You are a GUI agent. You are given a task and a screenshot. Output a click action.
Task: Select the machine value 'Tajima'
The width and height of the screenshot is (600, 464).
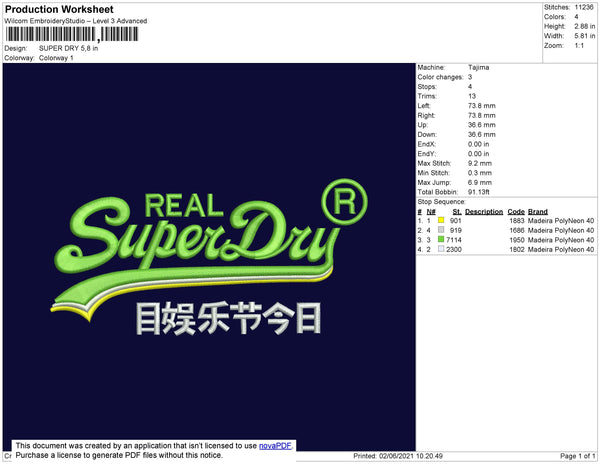(478, 67)
